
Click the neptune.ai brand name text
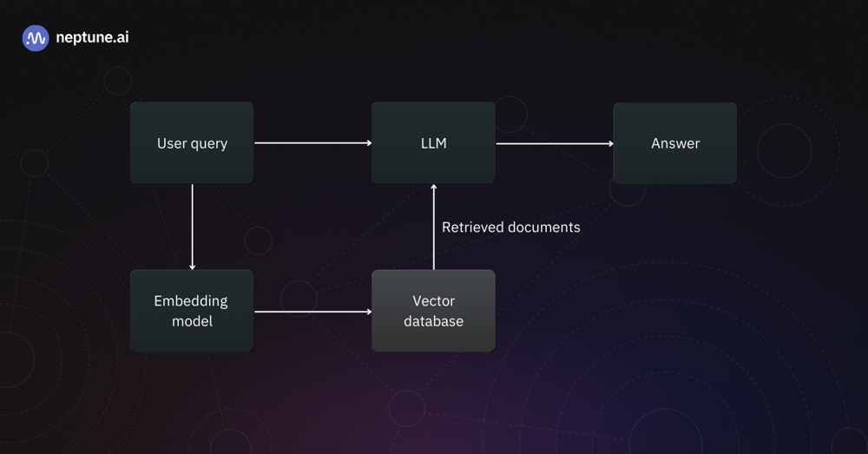pos(93,37)
